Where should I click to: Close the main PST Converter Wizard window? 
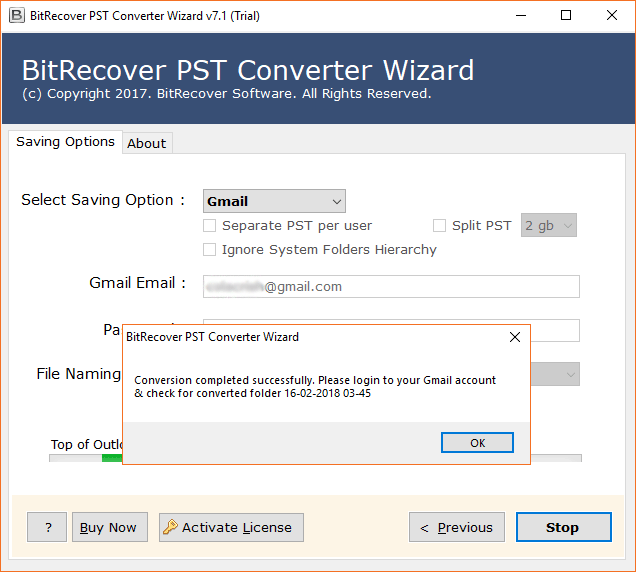[612, 16]
